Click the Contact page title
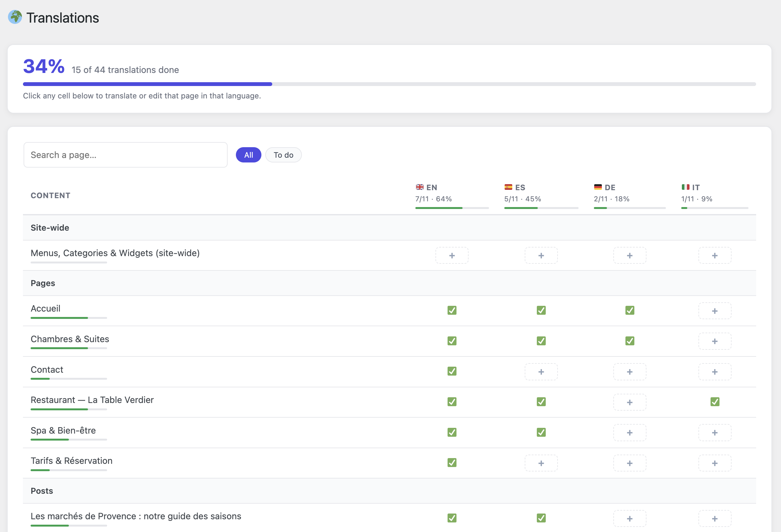Viewport: 781px width, 532px height. tap(47, 370)
